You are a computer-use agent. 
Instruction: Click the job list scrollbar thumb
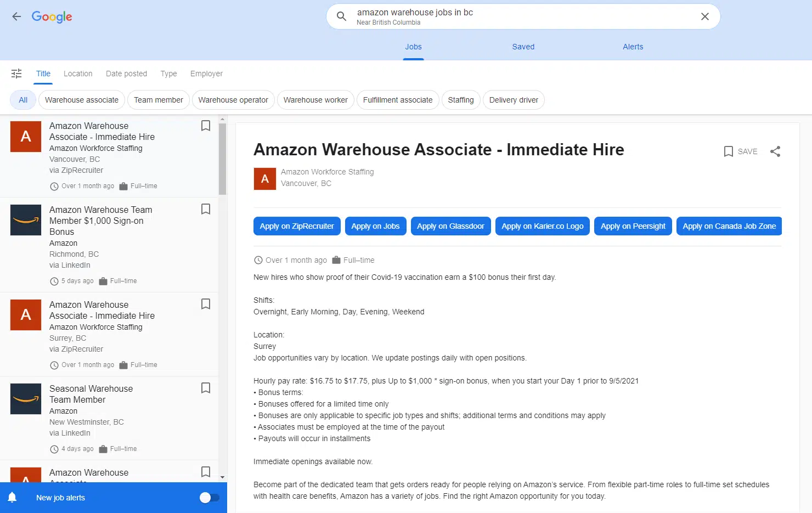222,159
